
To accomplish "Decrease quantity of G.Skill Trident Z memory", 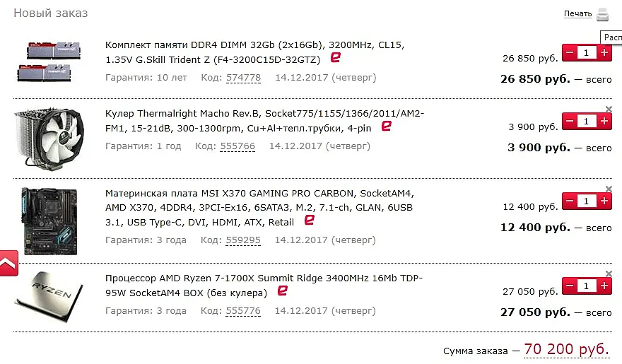I will (x=570, y=52).
